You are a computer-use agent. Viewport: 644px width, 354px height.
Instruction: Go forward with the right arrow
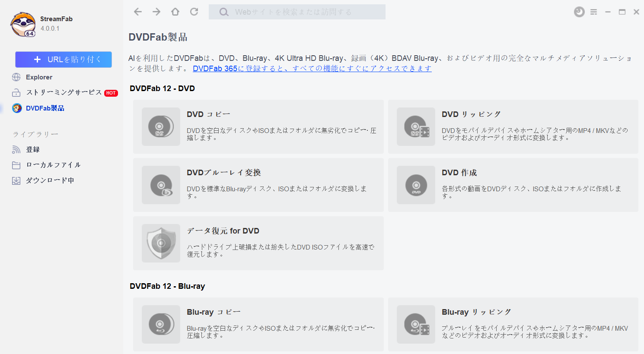[156, 12]
